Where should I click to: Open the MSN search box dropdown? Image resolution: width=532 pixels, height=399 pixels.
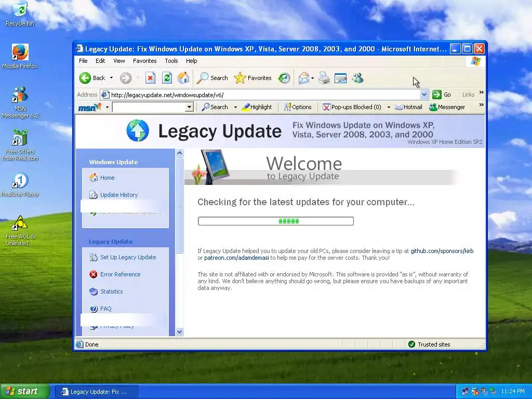(x=189, y=107)
